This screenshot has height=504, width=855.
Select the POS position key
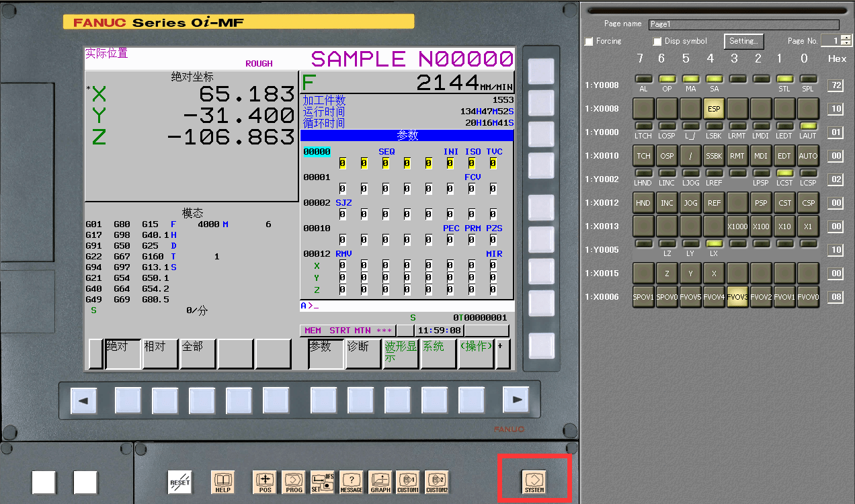[265, 482]
